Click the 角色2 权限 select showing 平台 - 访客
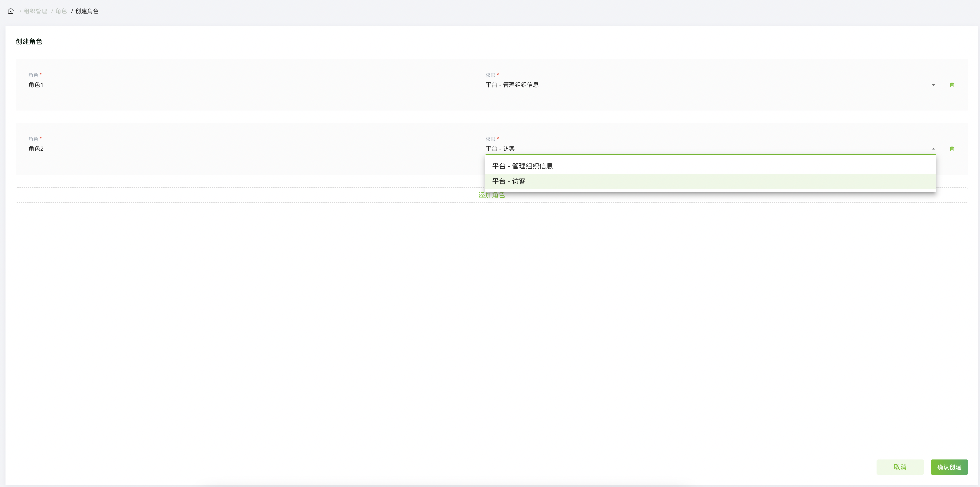980x487 pixels. tap(710, 149)
